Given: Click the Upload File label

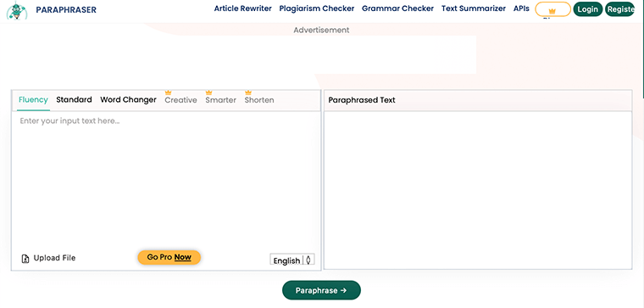Looking at the screenshot, I should coord(54,258).
